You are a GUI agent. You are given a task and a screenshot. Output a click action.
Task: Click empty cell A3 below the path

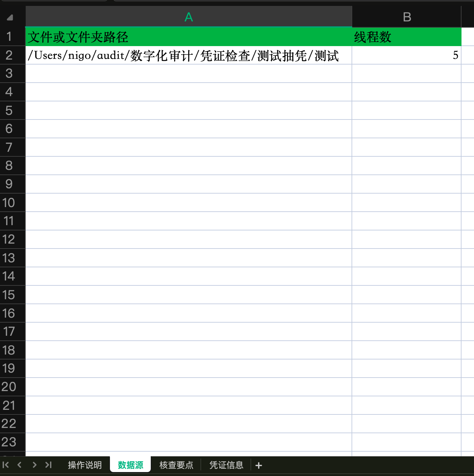click(x=189, y=73)
